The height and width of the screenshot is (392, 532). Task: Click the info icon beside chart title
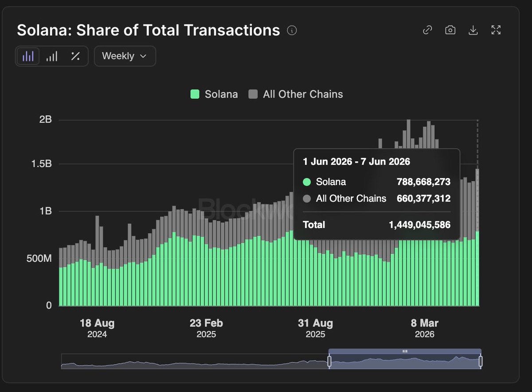coord(292,31)
